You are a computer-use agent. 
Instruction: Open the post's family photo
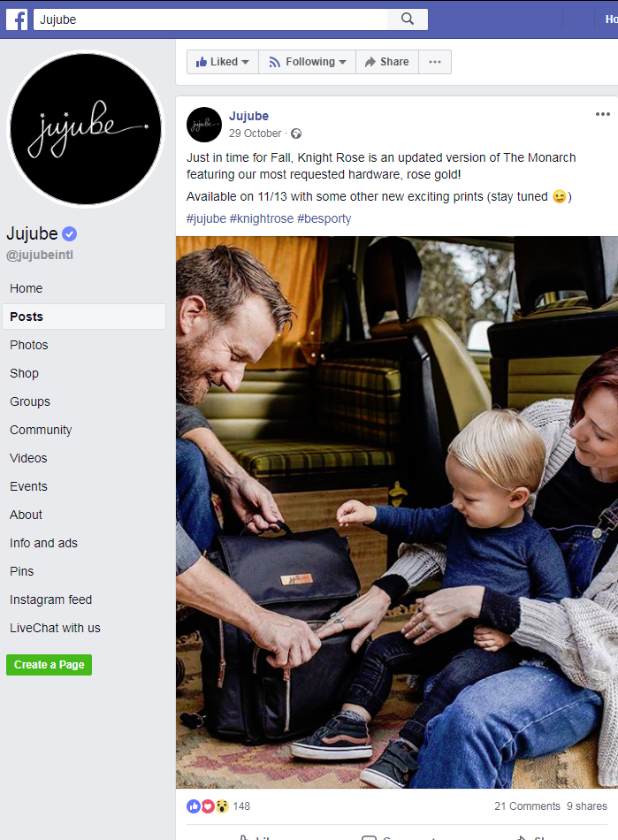[397, 512]
